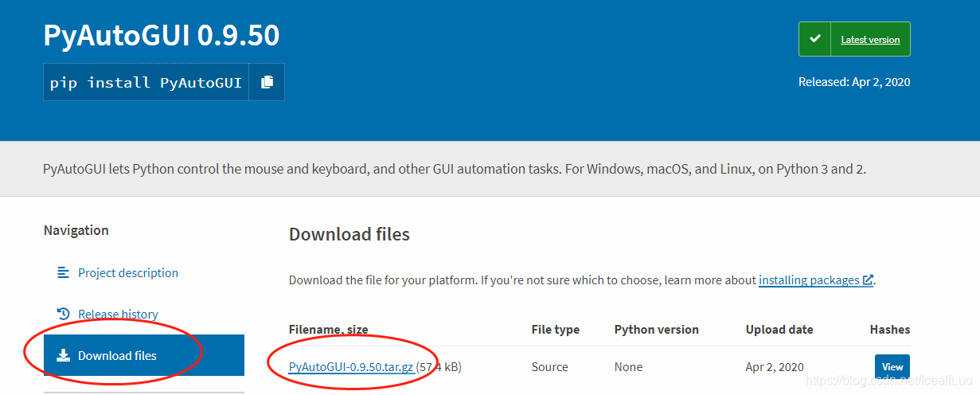Click the Hashes column header
Viewport: 980px width, 395px height.
point(890,330)
